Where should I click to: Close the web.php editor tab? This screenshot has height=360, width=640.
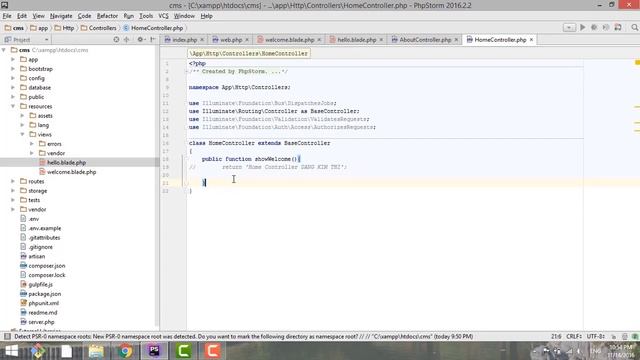pos(247,40)
